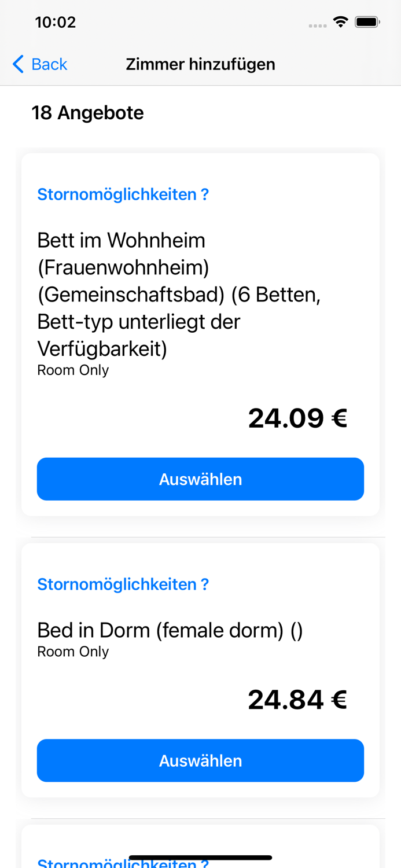Tap the battery indicator icon
This screenshot has height=868, width=401.
[367, 21]
